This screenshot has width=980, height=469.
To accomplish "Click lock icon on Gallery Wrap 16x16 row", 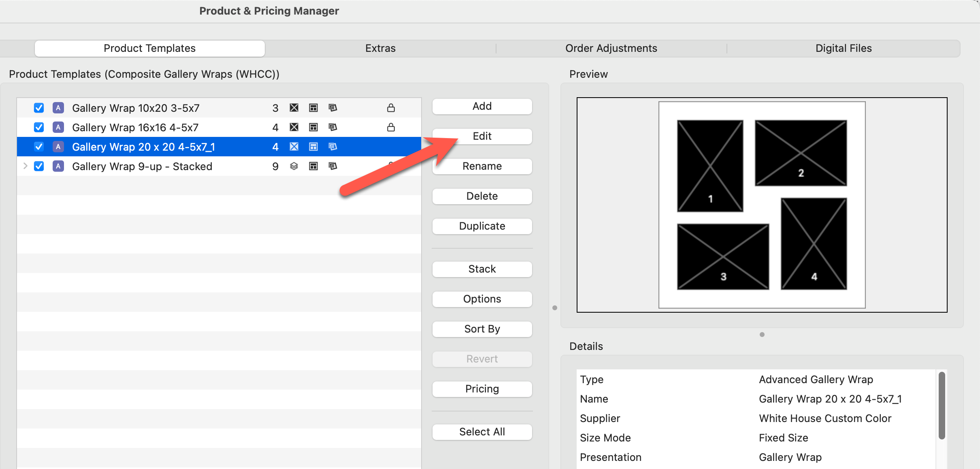I will tap(391, 127).
